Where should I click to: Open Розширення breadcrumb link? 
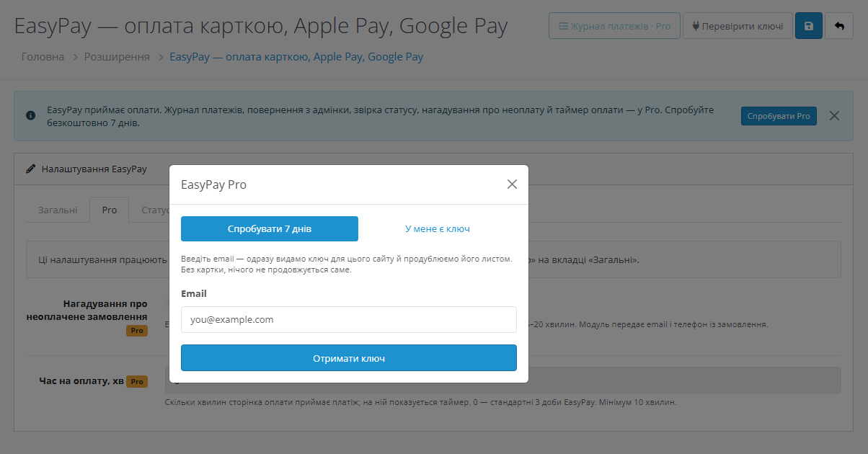[117, 56]
